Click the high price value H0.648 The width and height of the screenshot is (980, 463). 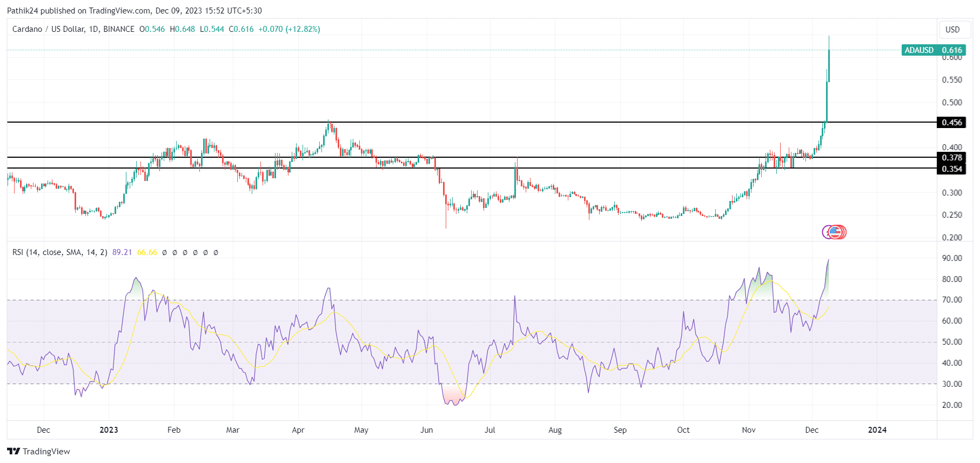[x=182, y=29]
